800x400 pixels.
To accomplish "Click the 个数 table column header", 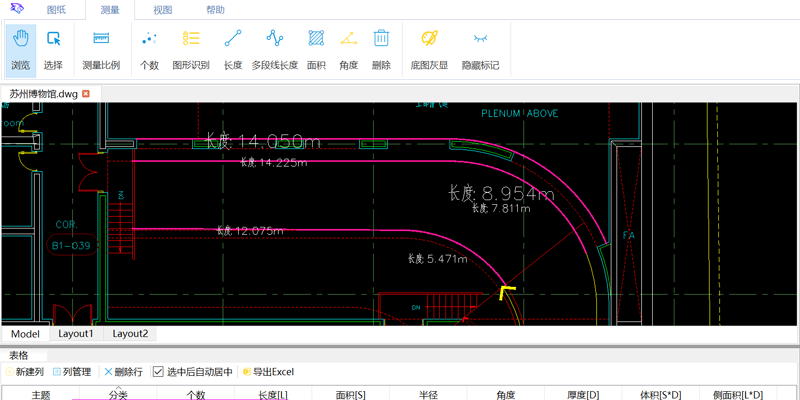I will [196, 394].
